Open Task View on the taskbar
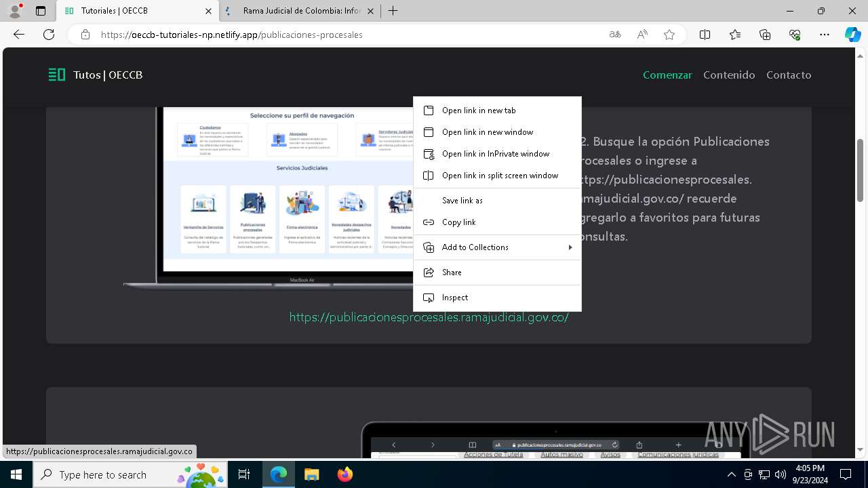The image size is (868, 488). coord(244,474)
